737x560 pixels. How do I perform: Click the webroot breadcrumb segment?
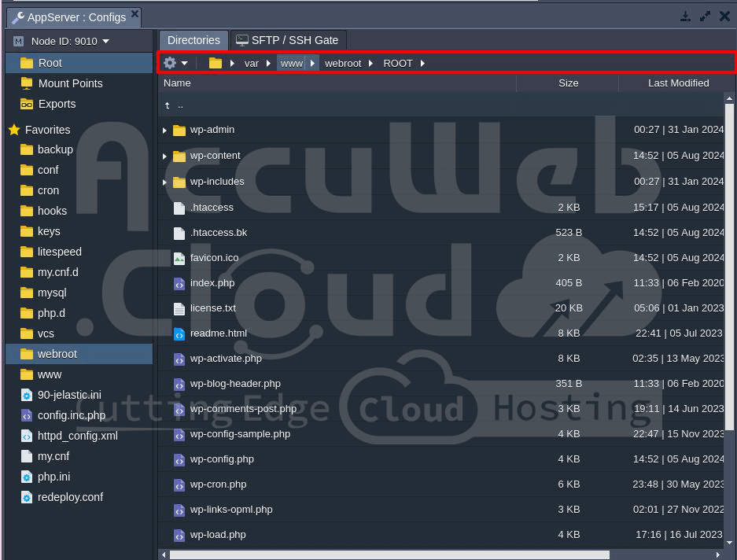click(x=344, y=63)
